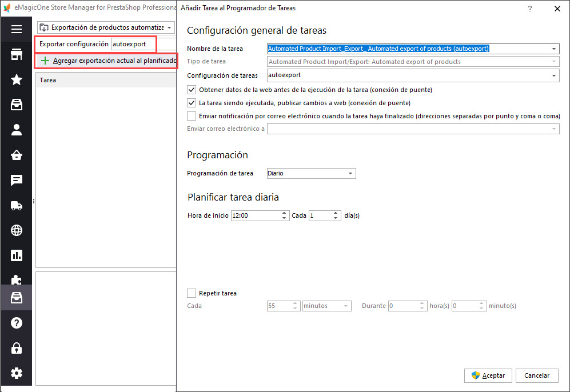The width and height of the screenshot is (570, 392).
Task: Select the highlighted box icon above help
Action: (17, 298)
